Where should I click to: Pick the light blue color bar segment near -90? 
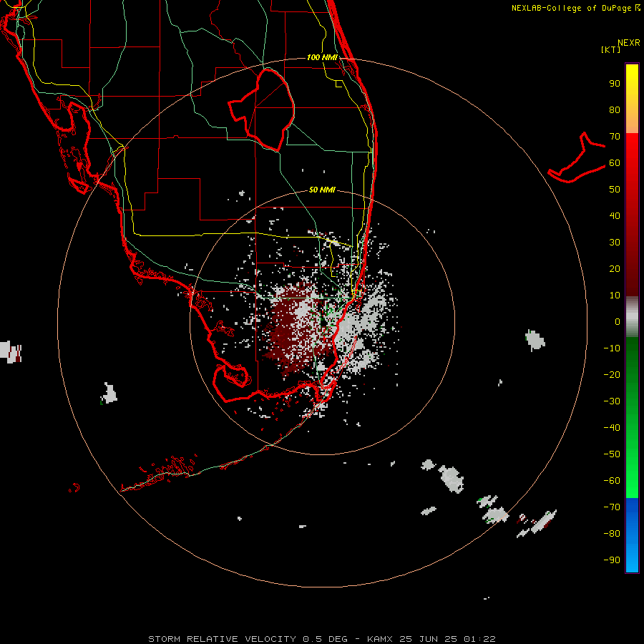pyautogui.click(x=632, y=559)
